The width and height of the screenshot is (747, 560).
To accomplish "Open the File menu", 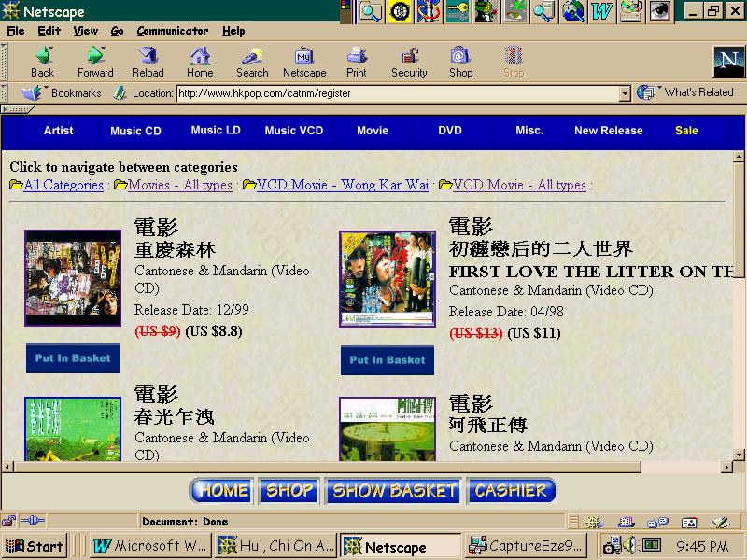I will (x=16, y=31).
